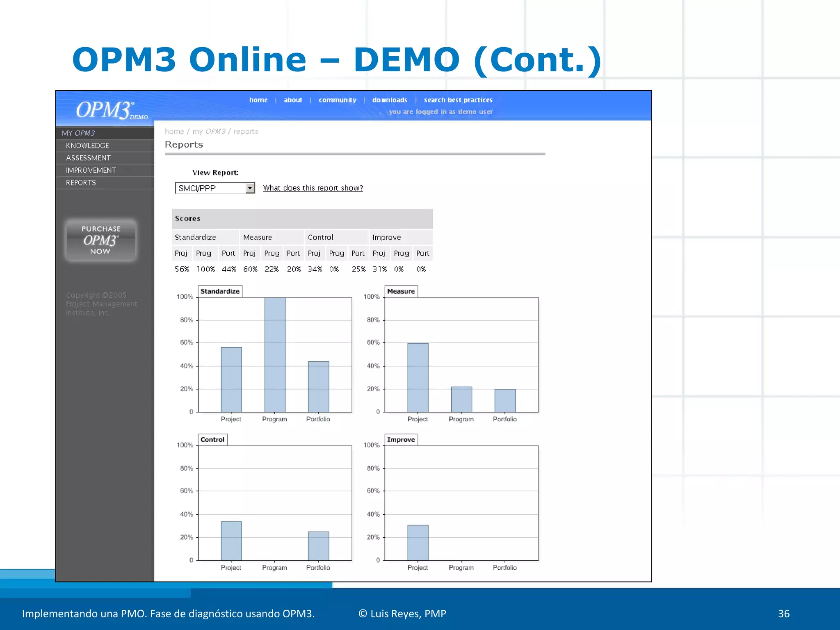Image resolution: width=840 pixels, height=630 pixels.
Task: Click the Improve chart title
Action: click(401, 440)
